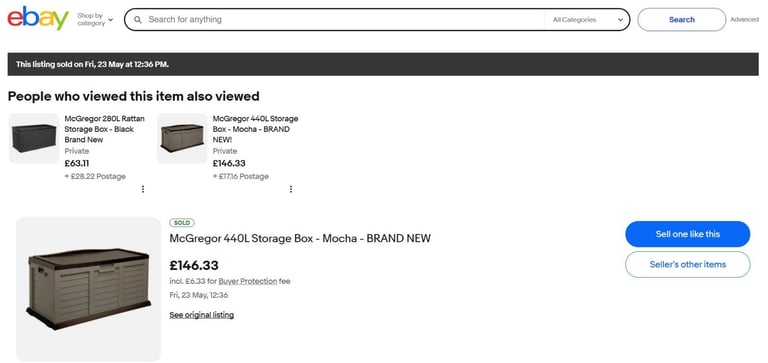768x363 pixels.
Task: Open the three-dot menu for the 440L Mocha box
Action: point(290,189)
